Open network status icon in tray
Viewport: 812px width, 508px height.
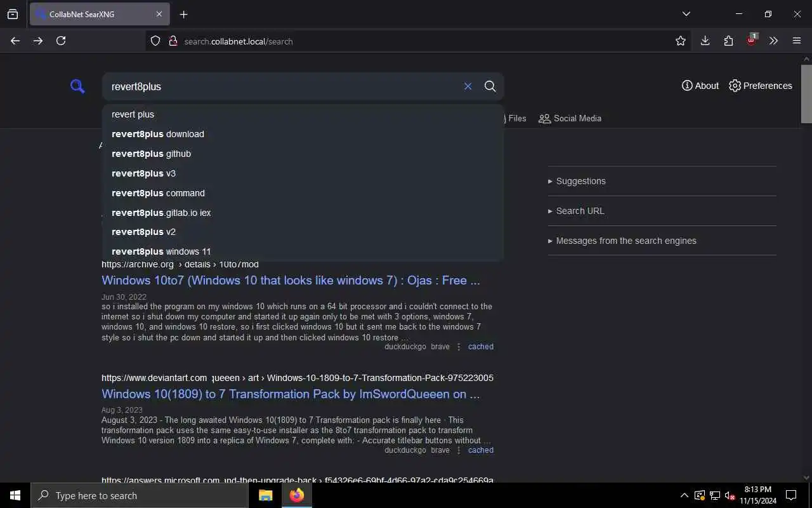click(715, 495)
